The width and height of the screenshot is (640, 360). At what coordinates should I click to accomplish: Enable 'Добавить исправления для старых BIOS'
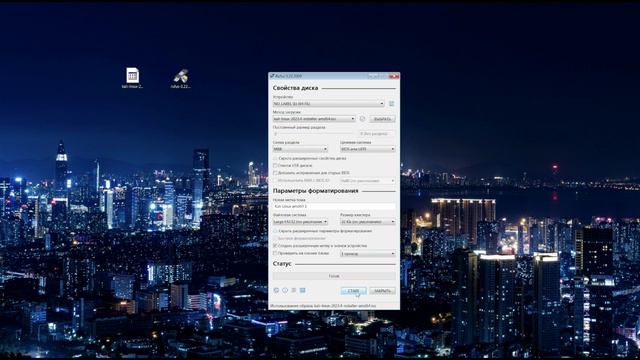[275, 173]
